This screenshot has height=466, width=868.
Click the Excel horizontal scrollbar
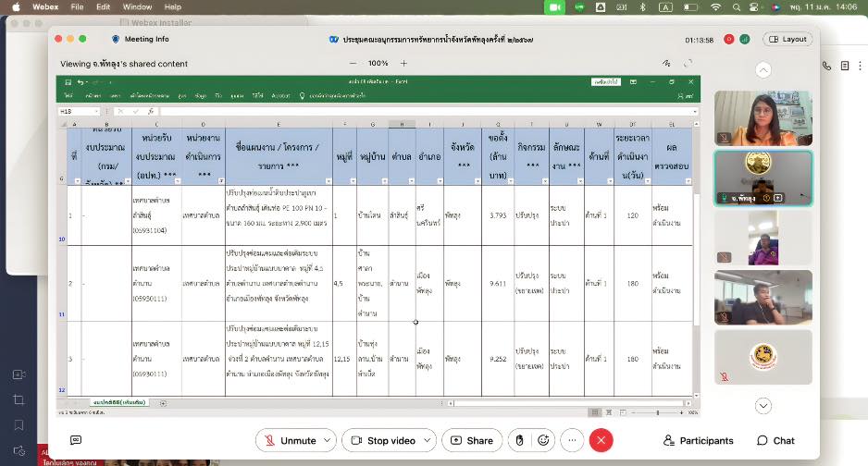tap(569, 403)
